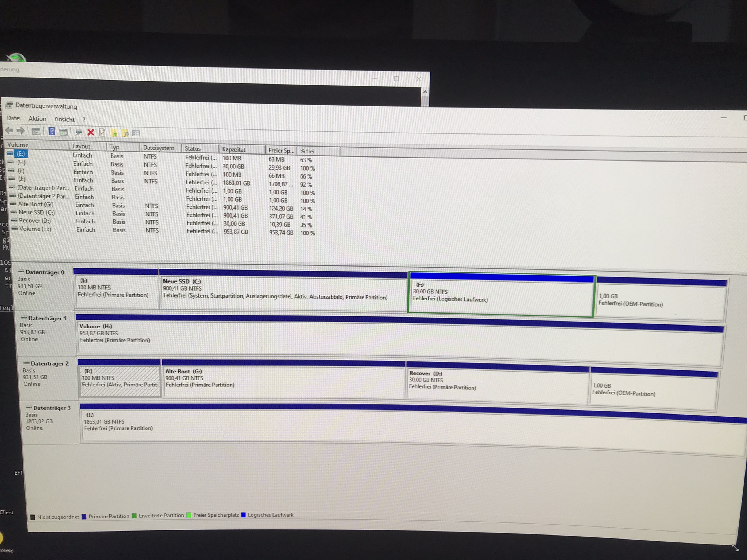Screen dimensions: 747x560
Task: Sort by the Kapazität column header
Action: (x=234, y=149)
